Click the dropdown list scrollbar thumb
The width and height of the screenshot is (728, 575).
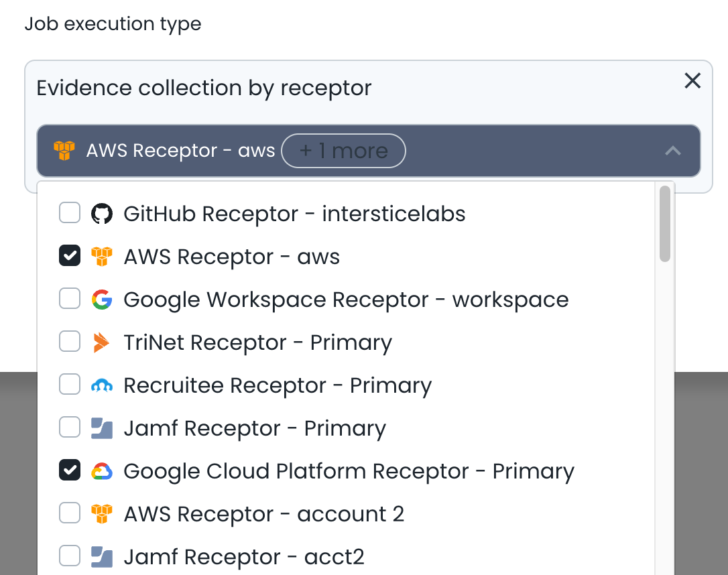click(665, 224)
